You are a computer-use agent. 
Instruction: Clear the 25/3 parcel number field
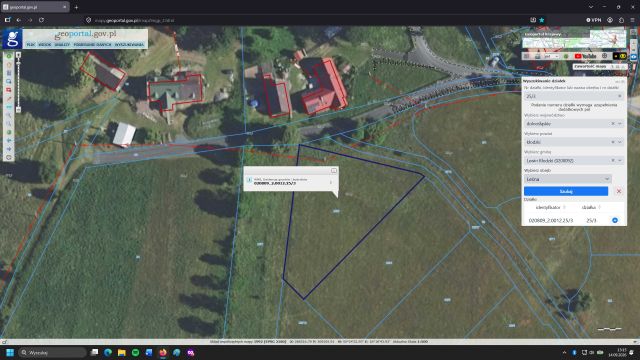pyautogui.click(x=620, y=96)
